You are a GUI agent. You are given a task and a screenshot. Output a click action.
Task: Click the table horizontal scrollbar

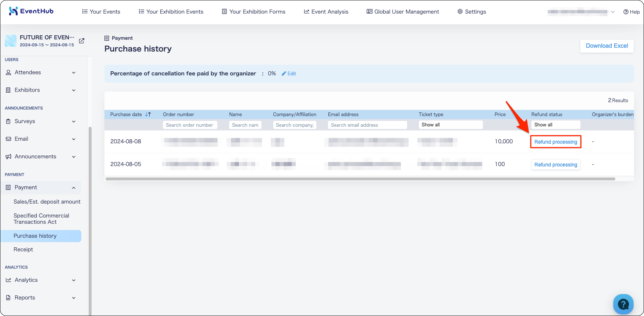click(360, 179)
